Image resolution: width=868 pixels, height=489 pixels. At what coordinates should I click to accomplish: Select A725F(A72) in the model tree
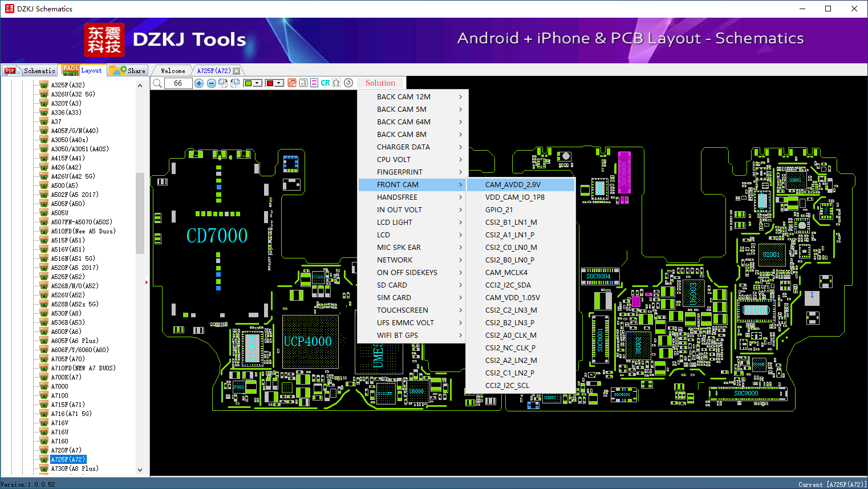click(68, 459)
